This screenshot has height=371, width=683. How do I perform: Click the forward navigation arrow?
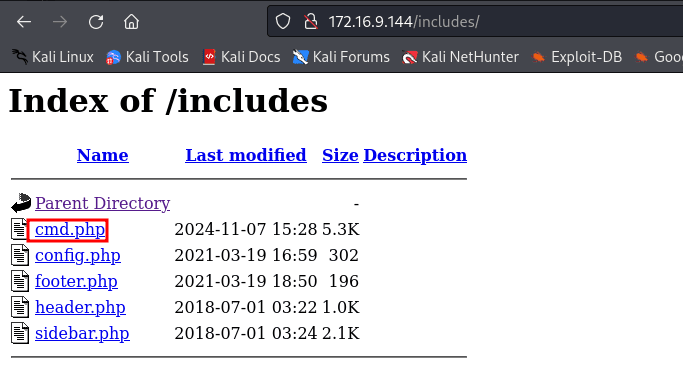click(x=60, y=21)
